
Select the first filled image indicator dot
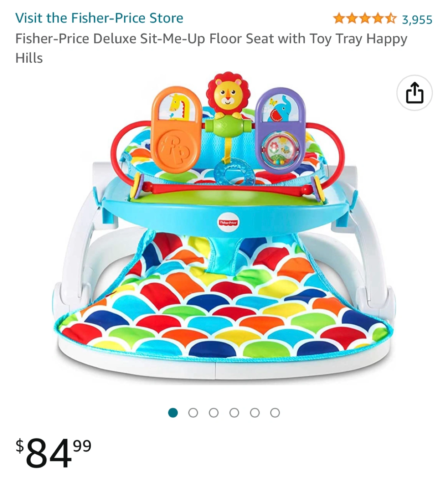click(x=173, y=413)
